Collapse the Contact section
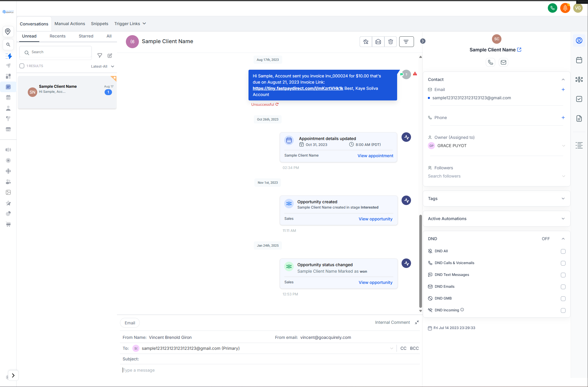The width and height of the screenshot is (588, 387). pos(563,79)
